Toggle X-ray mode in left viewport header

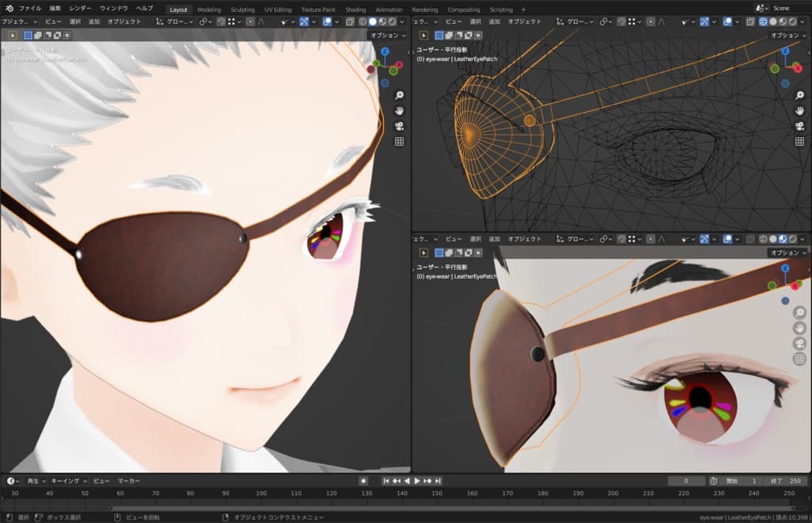350,22
